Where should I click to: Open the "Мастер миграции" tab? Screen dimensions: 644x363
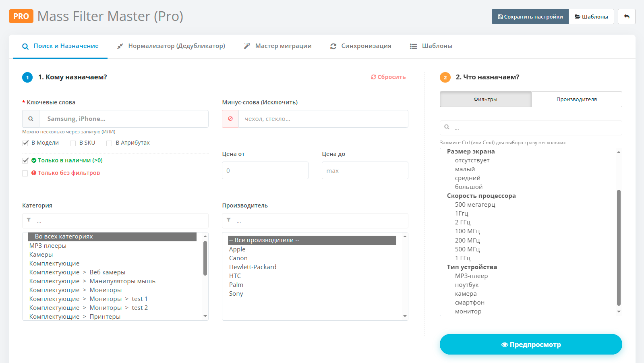[x=277, y=46]
